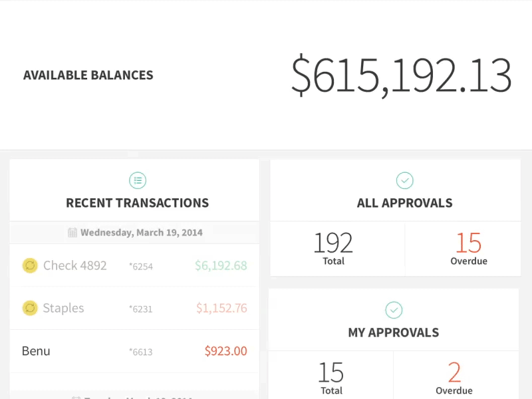Screen dimensions: 532x399
Task: Open the My Approvals heading
Action: coord(394,332)
